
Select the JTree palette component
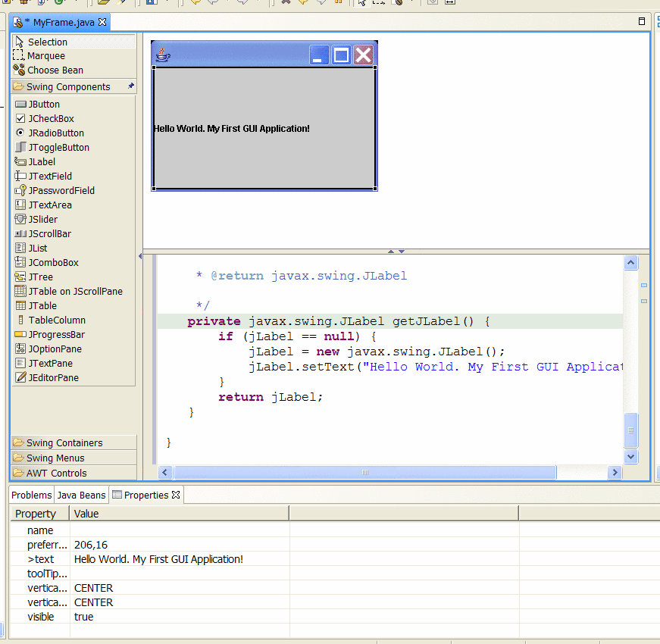[40, 277]
